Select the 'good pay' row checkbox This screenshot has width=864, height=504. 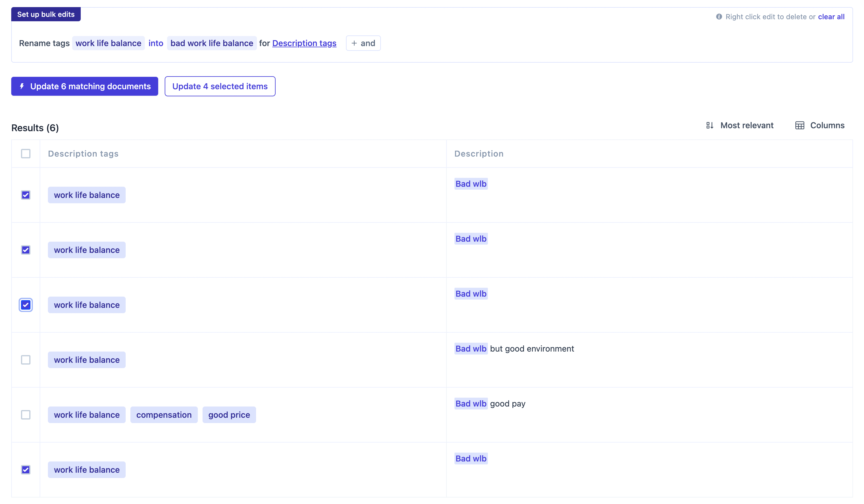[26, 414]
